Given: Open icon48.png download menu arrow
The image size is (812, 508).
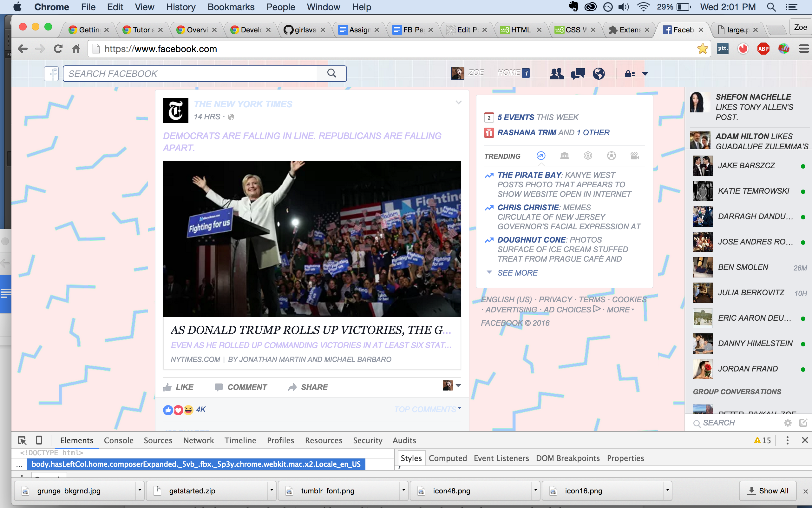Looking at the screenshot, I should (535, 490).
